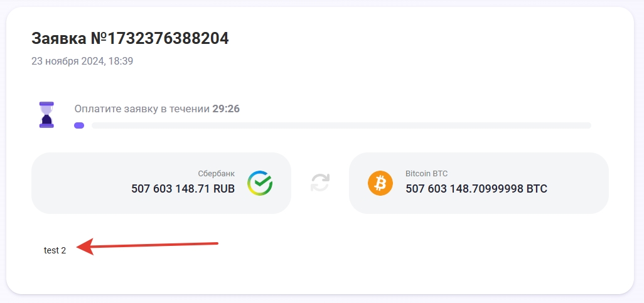644x303 pixels.
Task: Click the 29:26 countdown timer
Action: (226, 109)
